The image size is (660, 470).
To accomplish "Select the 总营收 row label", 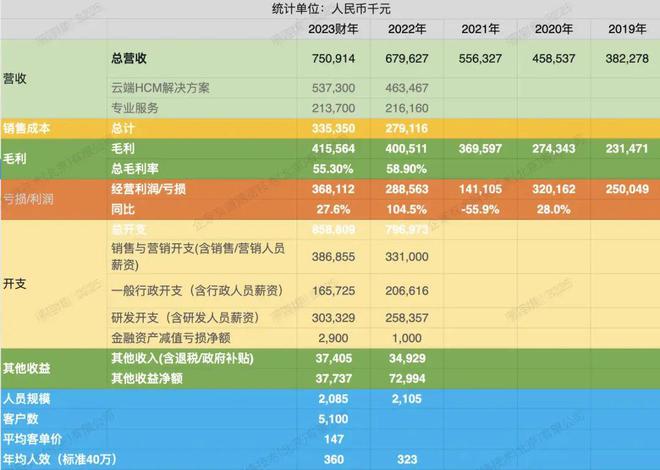I will pos(129,58).
